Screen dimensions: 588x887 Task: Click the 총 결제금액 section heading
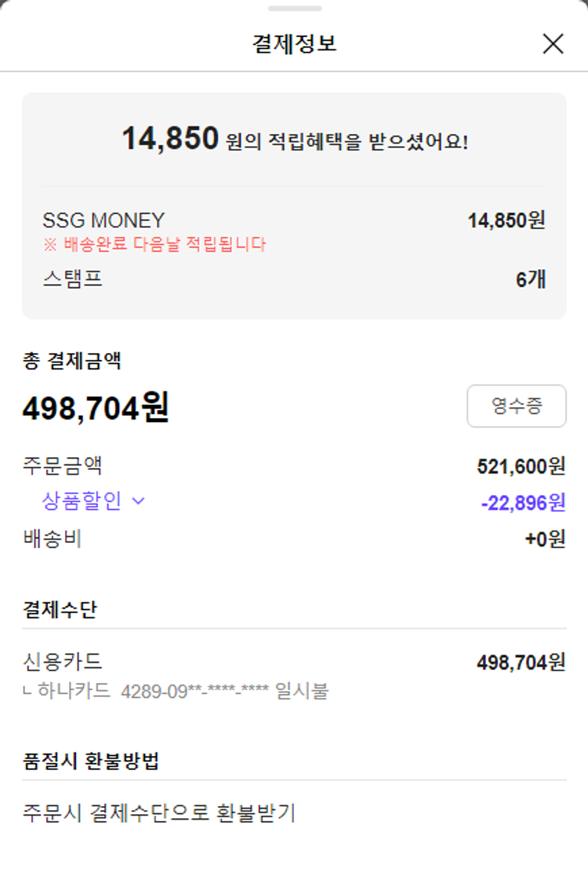pos(71,361)
